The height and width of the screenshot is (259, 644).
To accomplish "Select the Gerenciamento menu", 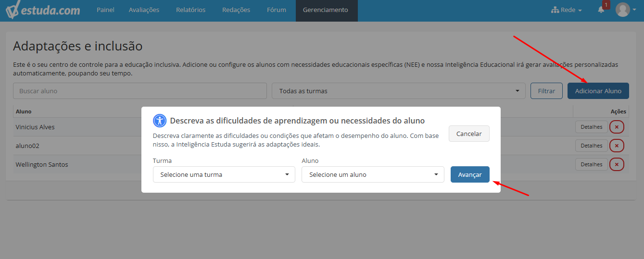I will pyautogui.click(x=327, y=10).
